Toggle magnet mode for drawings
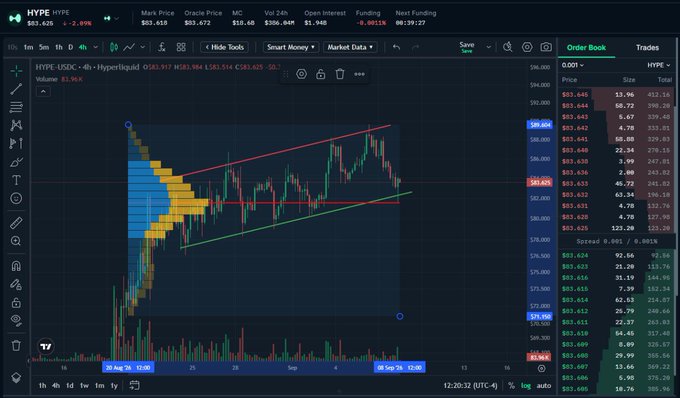680x398 pixels. 16,265
